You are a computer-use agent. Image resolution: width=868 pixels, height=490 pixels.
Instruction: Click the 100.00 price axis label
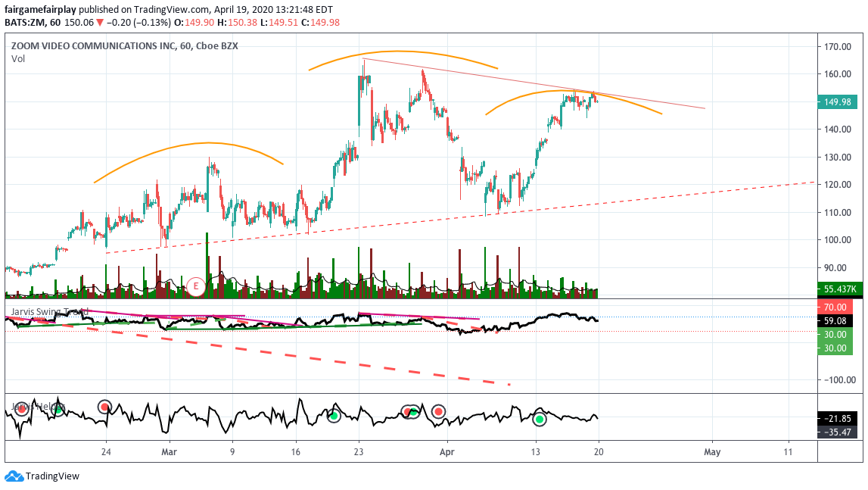point(838,240)
